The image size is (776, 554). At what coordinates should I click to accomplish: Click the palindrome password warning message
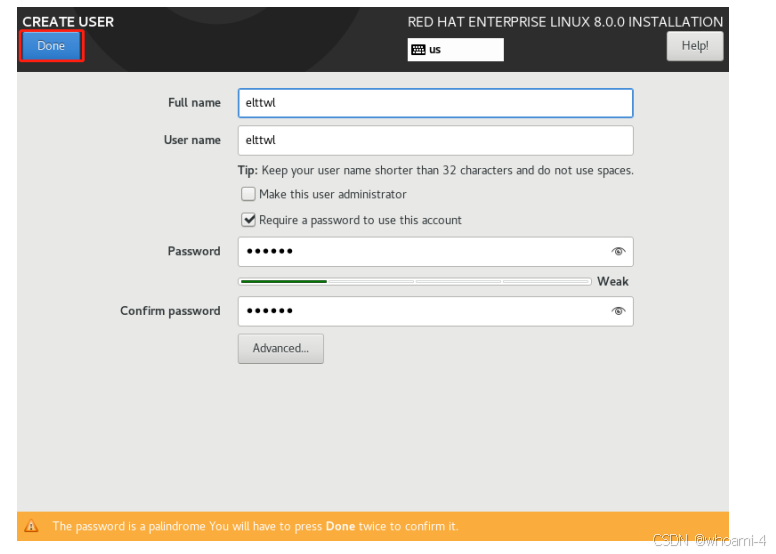[255, 526]
